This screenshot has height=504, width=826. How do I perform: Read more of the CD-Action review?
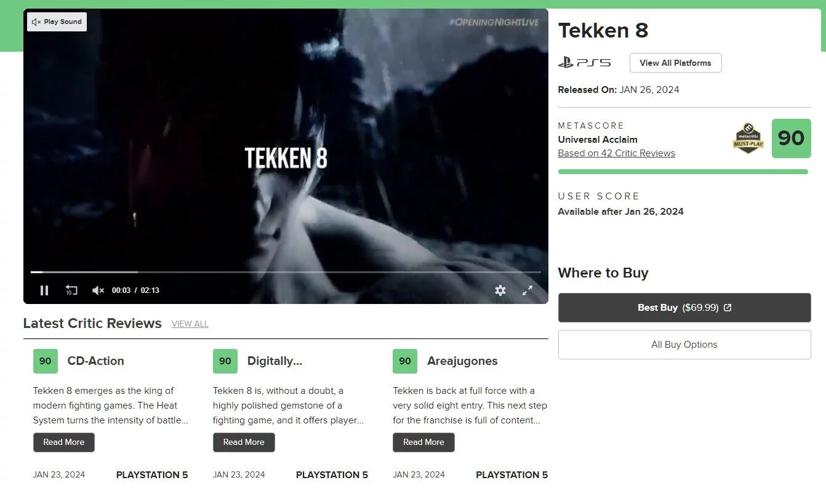[64, 442]
